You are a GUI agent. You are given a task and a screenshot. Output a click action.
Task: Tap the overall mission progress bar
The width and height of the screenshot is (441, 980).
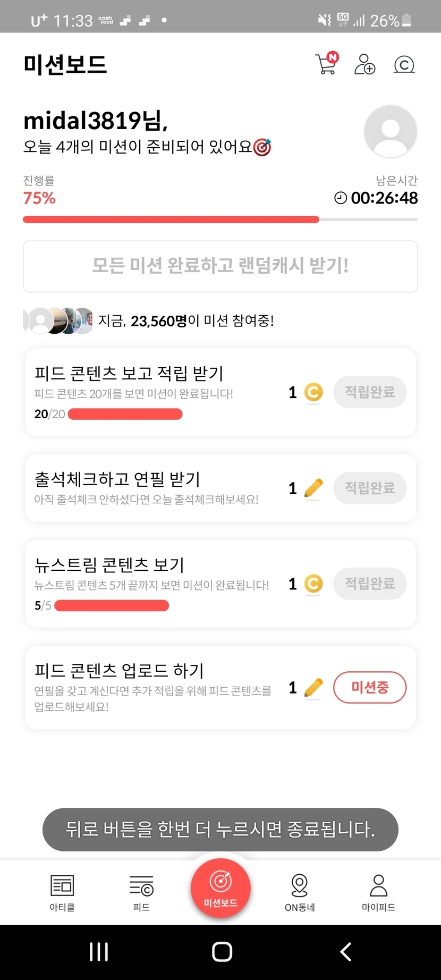220,219
